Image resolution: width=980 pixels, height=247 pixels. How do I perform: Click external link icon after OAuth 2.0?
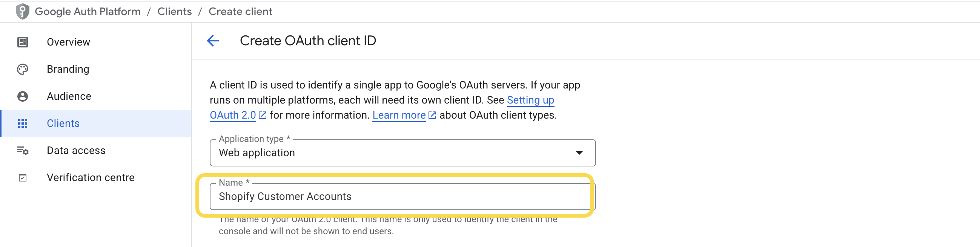(x=263, y=115)
